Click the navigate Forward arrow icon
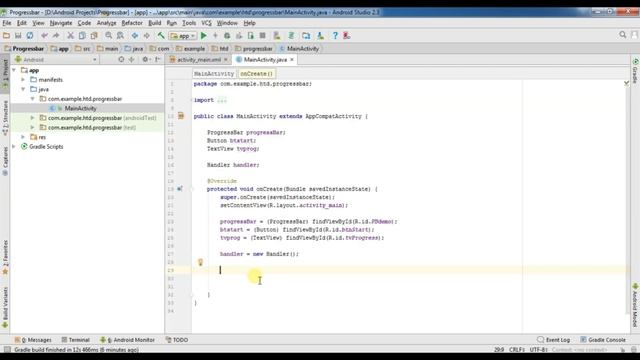The image size is (640, 360). pos(147,36)
